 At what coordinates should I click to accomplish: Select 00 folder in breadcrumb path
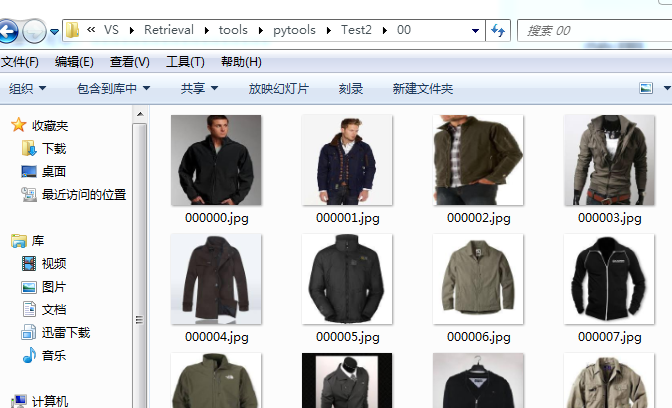pos(404,30)
